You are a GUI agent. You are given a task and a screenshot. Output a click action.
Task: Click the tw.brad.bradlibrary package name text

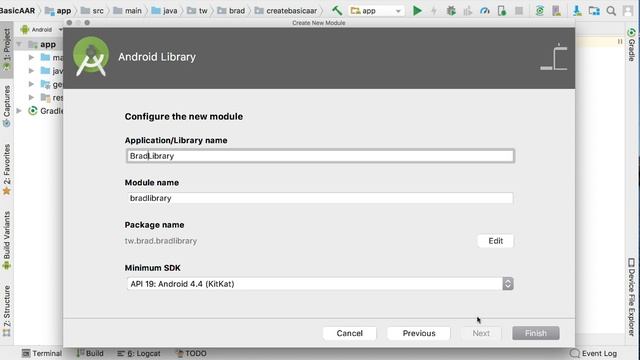(x=161, y=241)
